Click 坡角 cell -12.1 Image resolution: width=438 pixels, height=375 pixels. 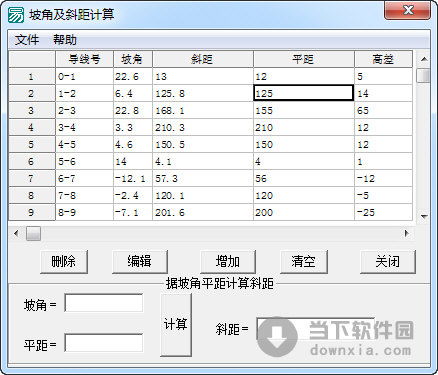[133, 179]
